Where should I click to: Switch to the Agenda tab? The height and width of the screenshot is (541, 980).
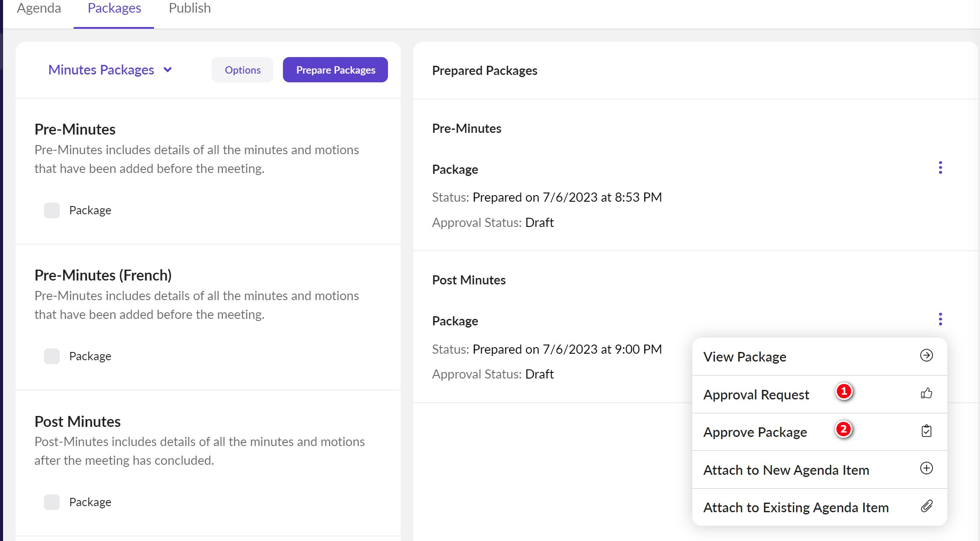pos(39,8)
